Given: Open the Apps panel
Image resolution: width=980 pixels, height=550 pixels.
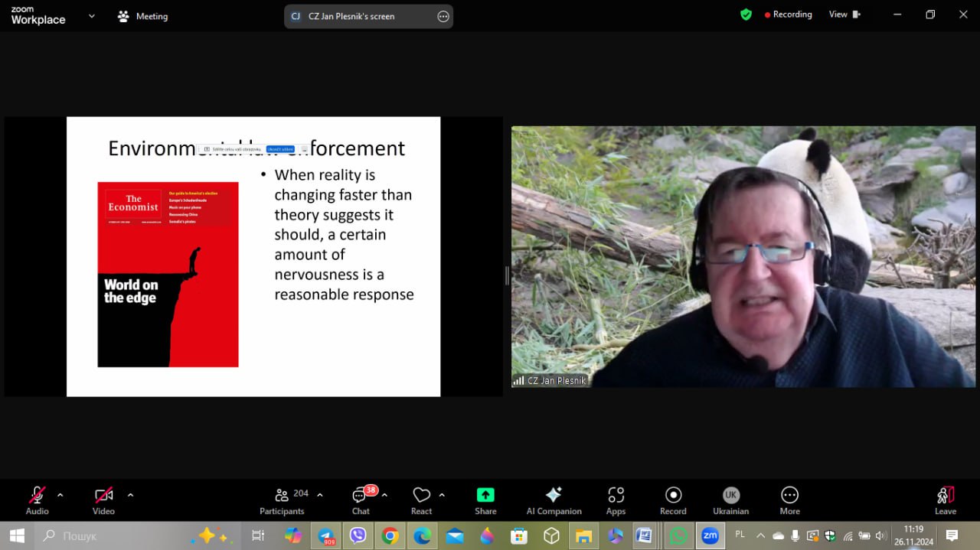Looking at the screenshot, I should tap(616, 500).
